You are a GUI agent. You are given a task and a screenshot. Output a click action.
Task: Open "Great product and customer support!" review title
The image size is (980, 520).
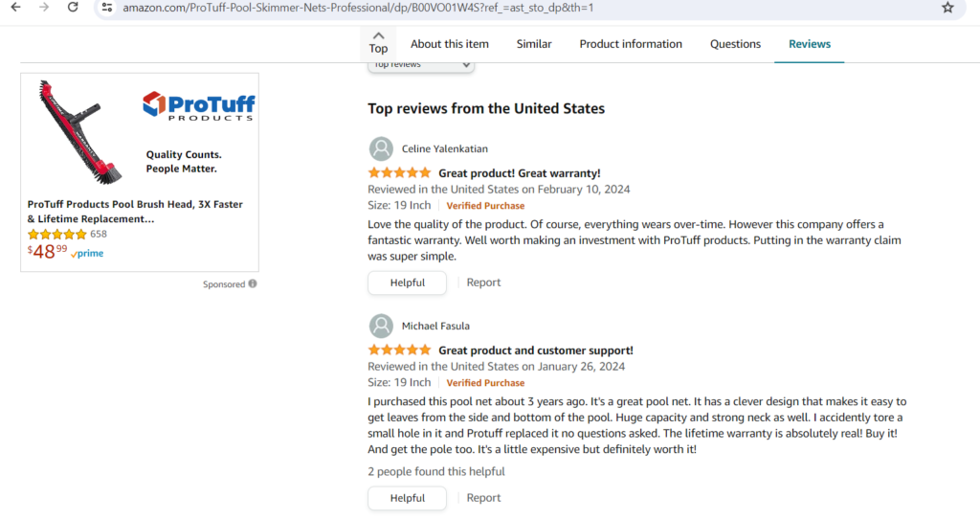[x=535, y=350]
